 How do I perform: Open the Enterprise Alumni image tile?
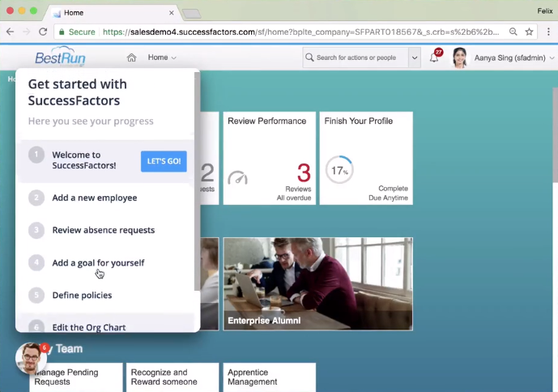(318, 283)
